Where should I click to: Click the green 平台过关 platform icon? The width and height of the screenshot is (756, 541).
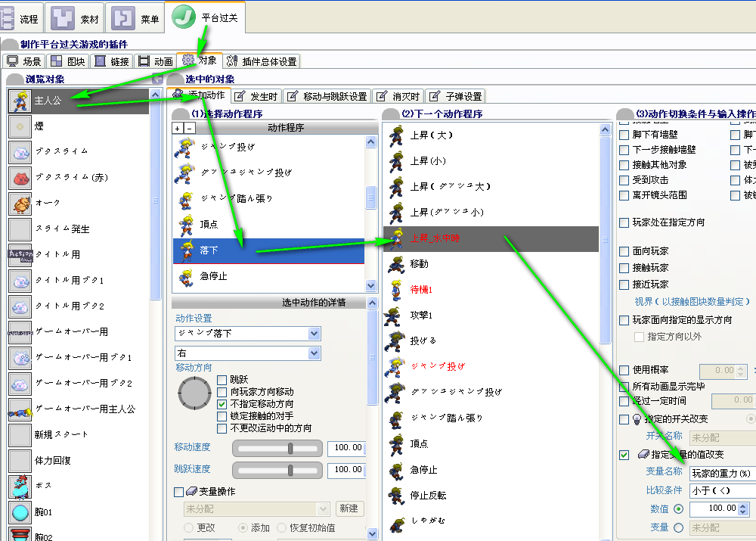pyautogui.click(x=184, y=17)
